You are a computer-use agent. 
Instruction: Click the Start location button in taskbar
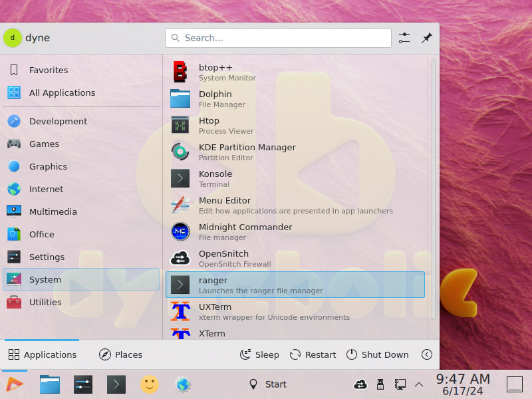tap(268, 384)
